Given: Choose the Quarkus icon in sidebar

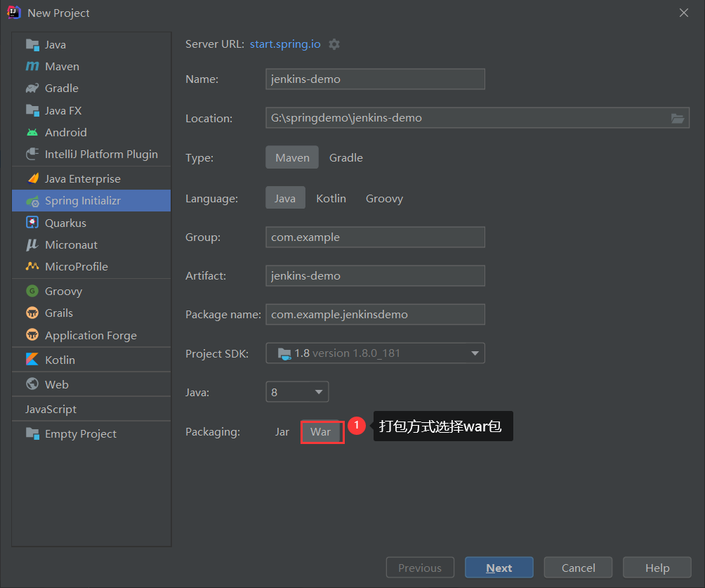Looking at the screenshot, I should pos(32,223).
